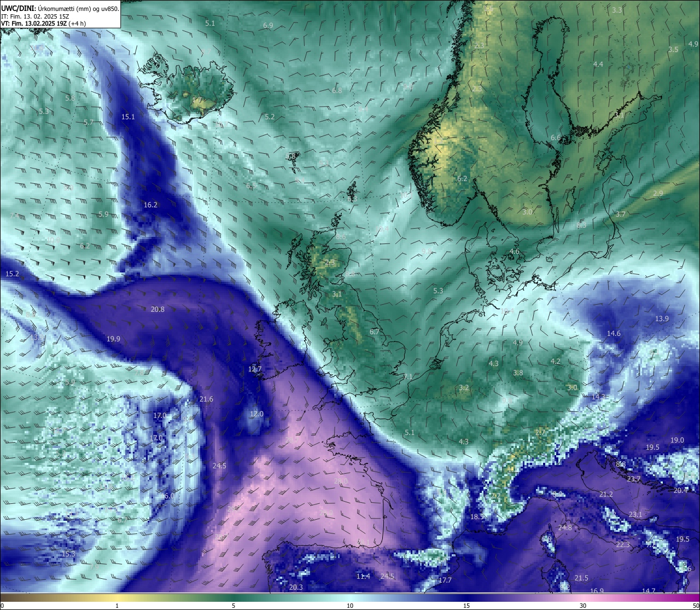
Task: Click the 'UWC/DINI' title text
Action: click(x=18, y=8)
